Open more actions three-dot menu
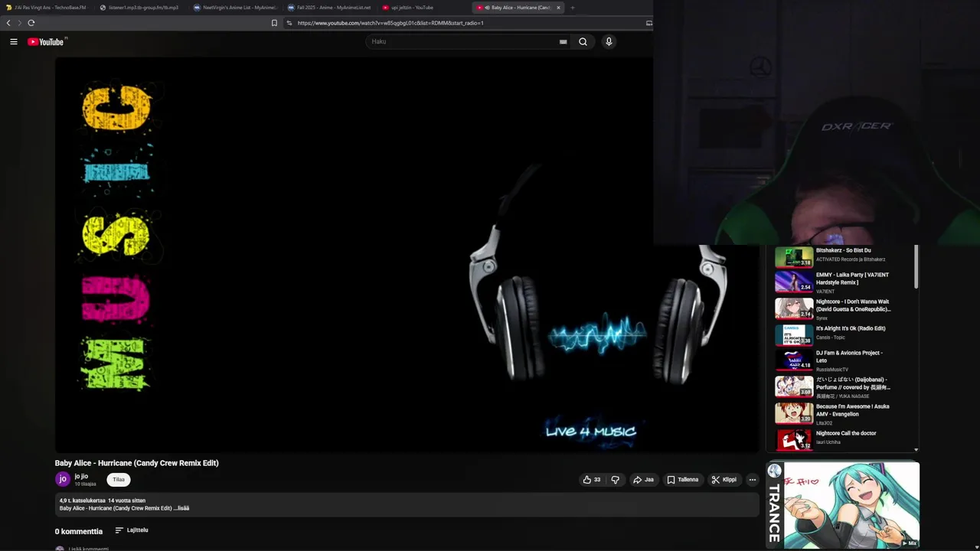The height and width of the screenshot is (551, 980). (753, 480)
